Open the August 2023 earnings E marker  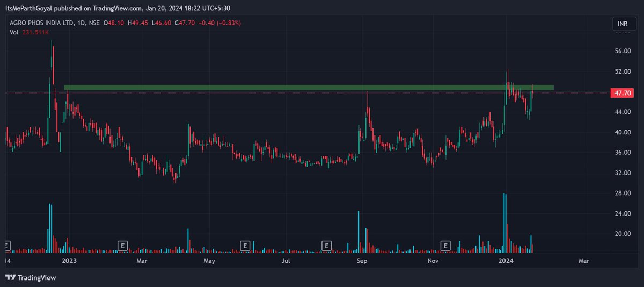pyautogui.click(x=326, y=246)
